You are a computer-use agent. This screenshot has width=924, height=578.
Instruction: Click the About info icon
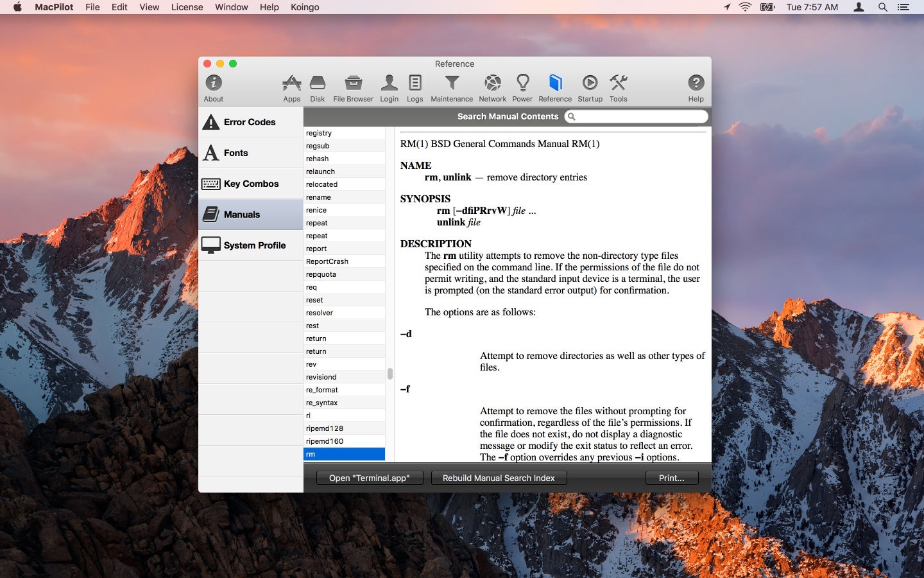(x=213, y=87)
